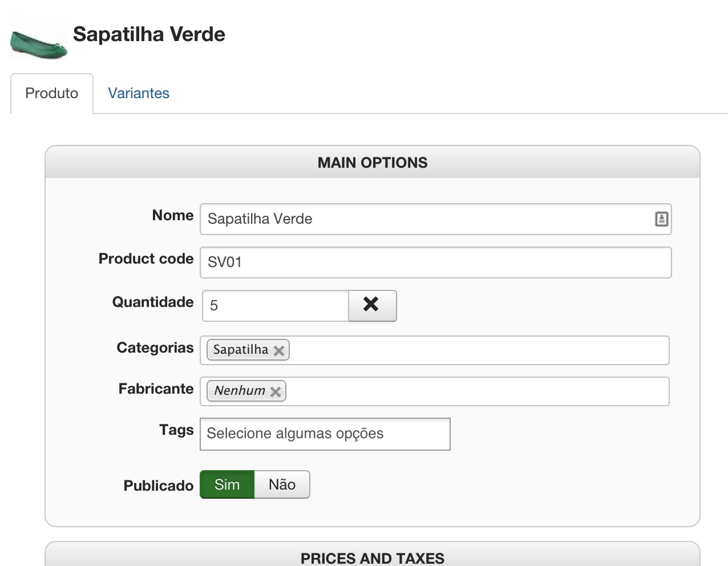Click the MAIN OPTIONS panel header
The width and height of the screenshot is (728, 566).
pos(372,163)
